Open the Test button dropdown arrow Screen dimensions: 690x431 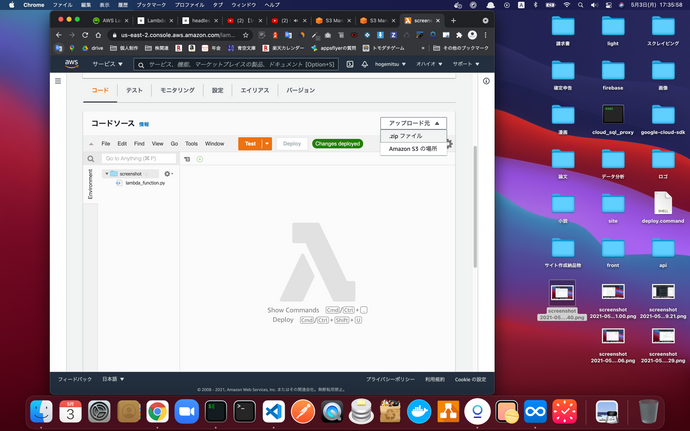267,144
